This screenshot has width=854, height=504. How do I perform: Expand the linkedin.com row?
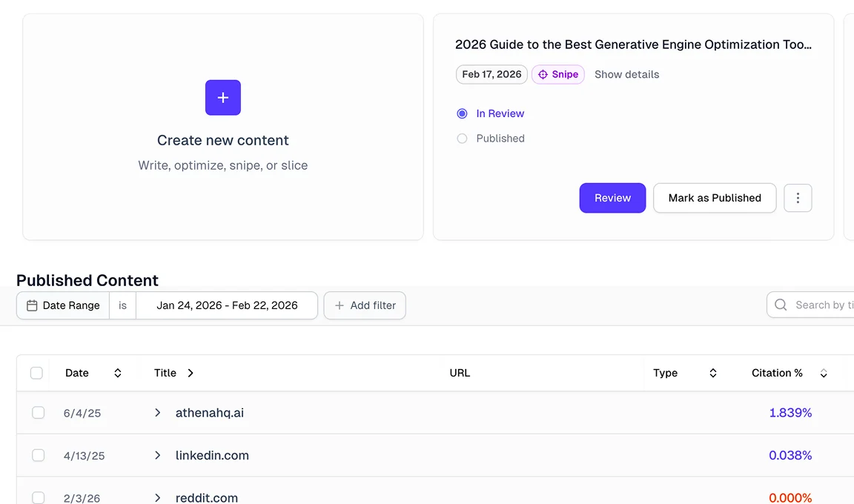tap(158, 455)
